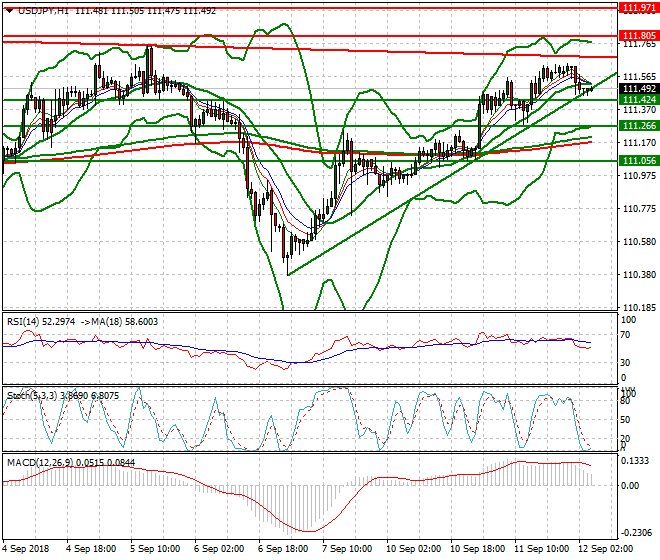Image resolution: width=660 pixels, height=560 pixels.
Task: Click the 110.580 price scale value
Action: [639, 242]
